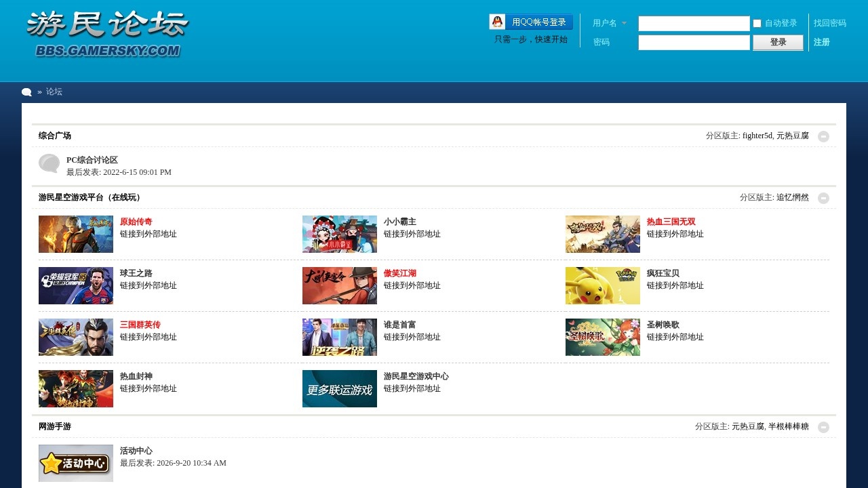Viewport: 868px width, 488px height.
Task: Open the 热血三国无双 red title link
Action: click(x=671, y=222)
